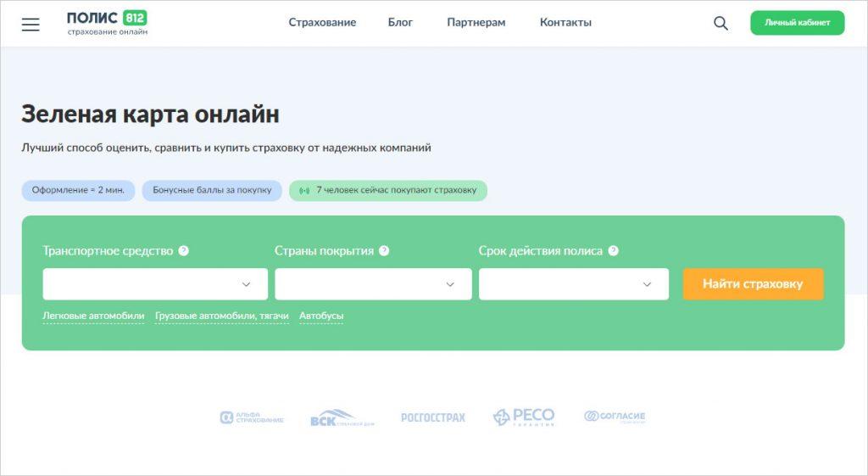Click the ВСК insurance logo
Screen dimensions: 868x476
[342, 418]
